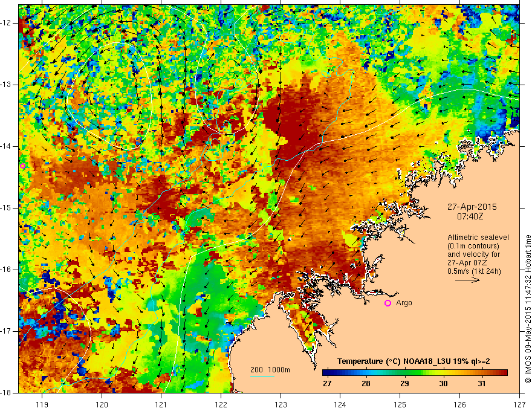Screen dimensions: 532x411
Task: Click the colour bar label "31"
Action: [482, 384]
